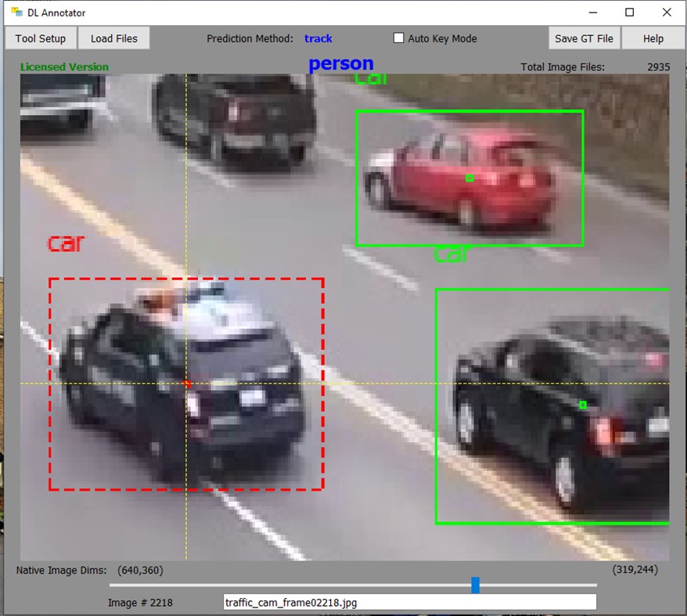The height and width of the screenshot is (616, 687).
Task: Click the 'Native Image Dims:' label
Action: point(61,571)
